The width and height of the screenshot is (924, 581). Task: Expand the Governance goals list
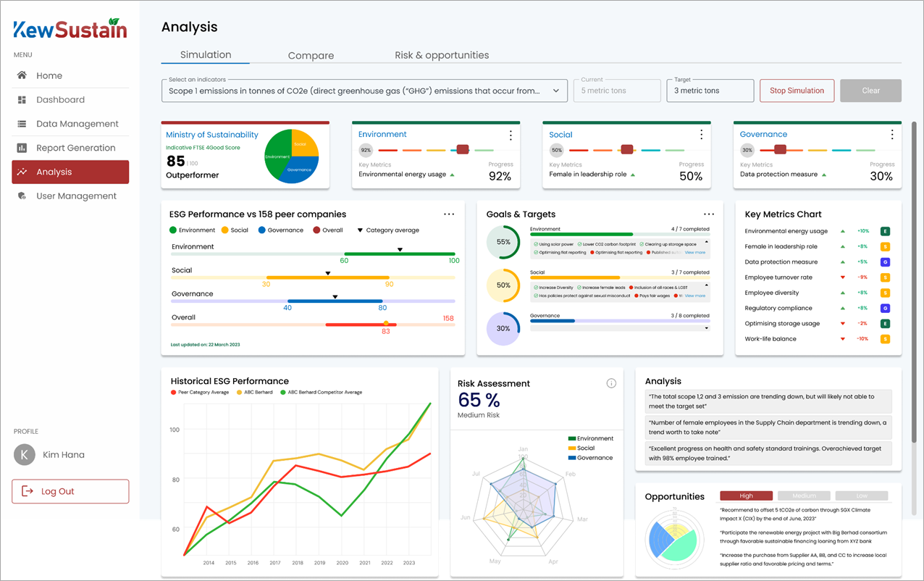click(707, 327)
